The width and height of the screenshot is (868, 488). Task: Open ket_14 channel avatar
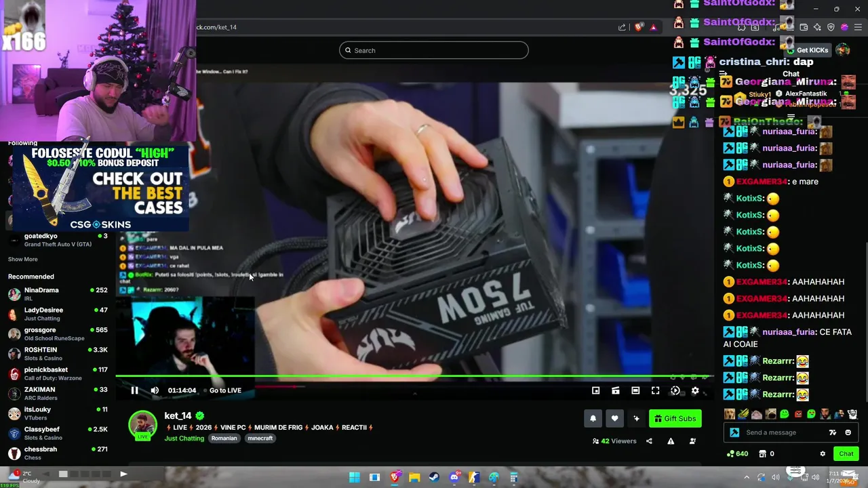tap(142, 425)
